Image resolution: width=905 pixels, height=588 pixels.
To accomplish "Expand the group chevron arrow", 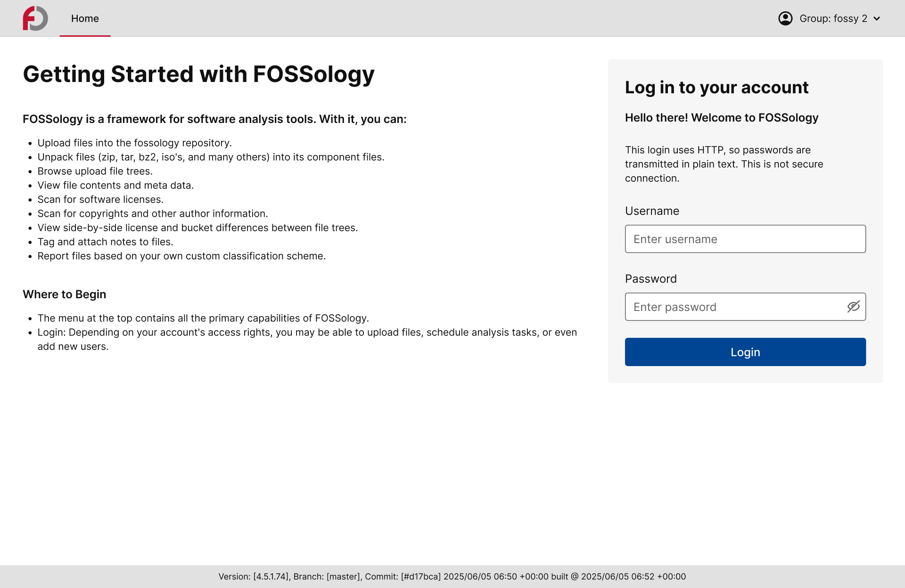I will click(x=877, y=19).
